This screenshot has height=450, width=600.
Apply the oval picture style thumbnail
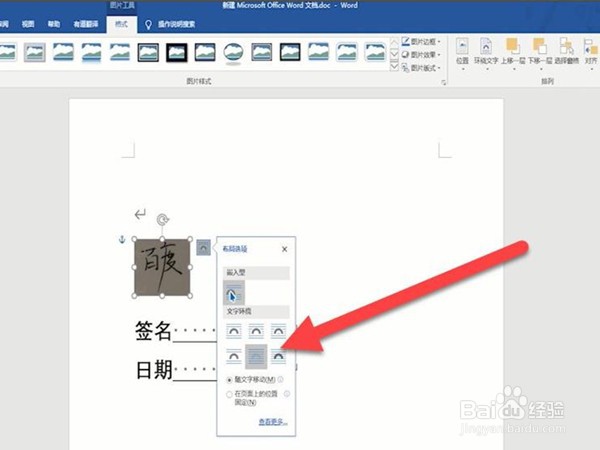[233, 52]
